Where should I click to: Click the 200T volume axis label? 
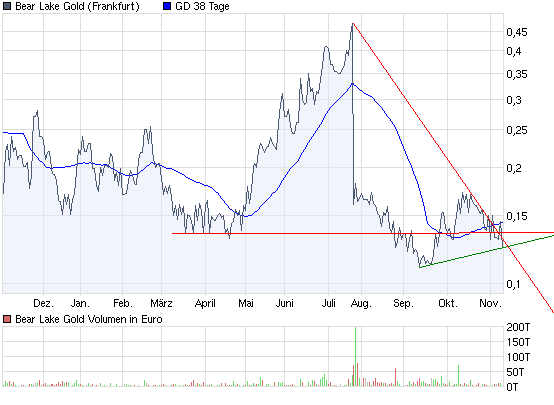518,327
